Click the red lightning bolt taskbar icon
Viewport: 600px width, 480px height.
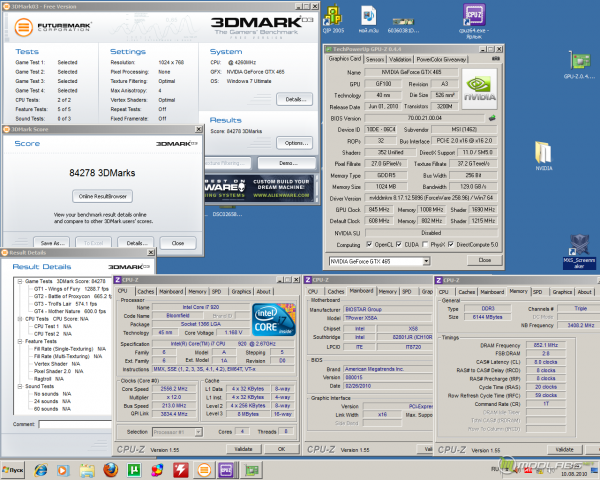[x=181, y=470]
